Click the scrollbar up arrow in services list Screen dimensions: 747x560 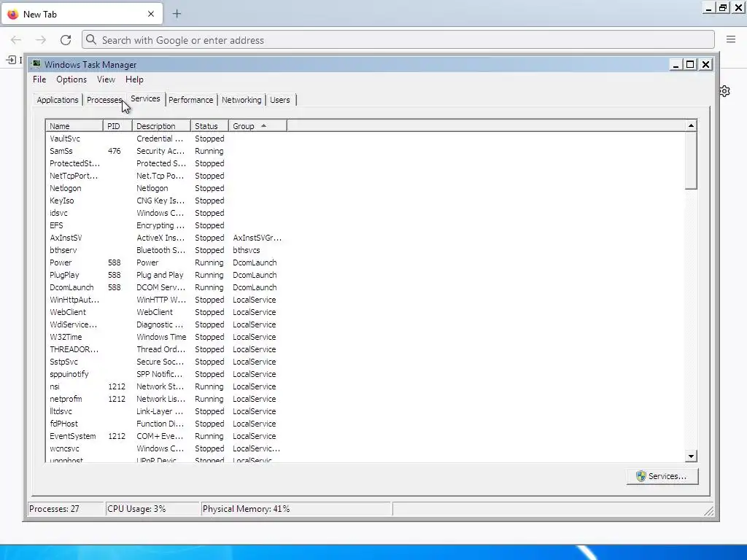691,125
